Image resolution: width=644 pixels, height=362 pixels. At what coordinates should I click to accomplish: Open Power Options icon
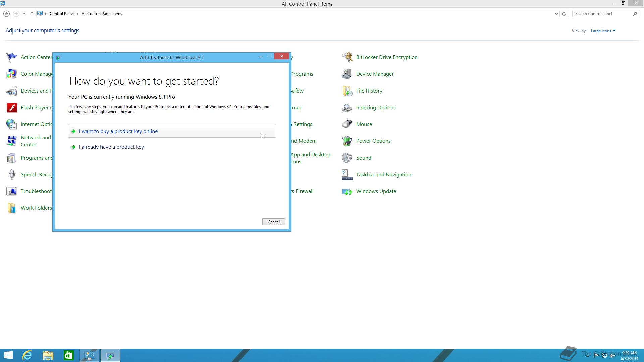(x=347, y=141)
